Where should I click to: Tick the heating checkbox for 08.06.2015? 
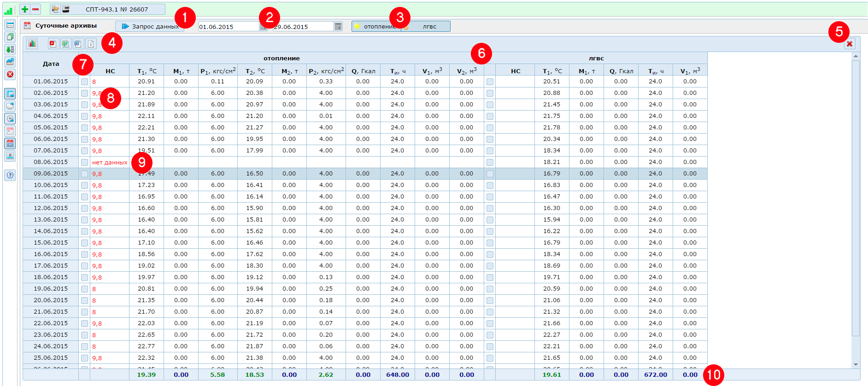click(84, 162)
